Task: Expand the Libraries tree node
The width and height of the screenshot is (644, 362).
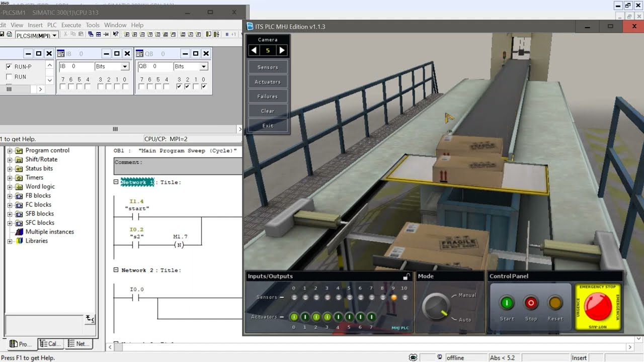Action: (10, 241)
